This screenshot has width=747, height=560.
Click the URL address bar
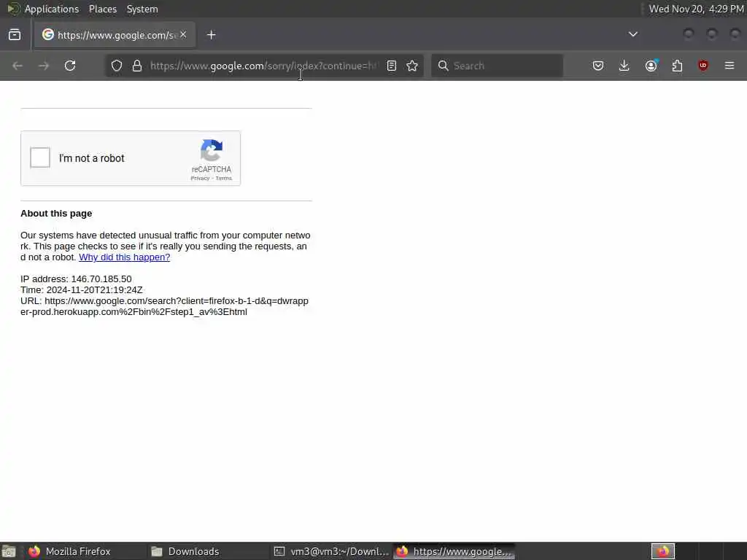[x=264, y=66]
